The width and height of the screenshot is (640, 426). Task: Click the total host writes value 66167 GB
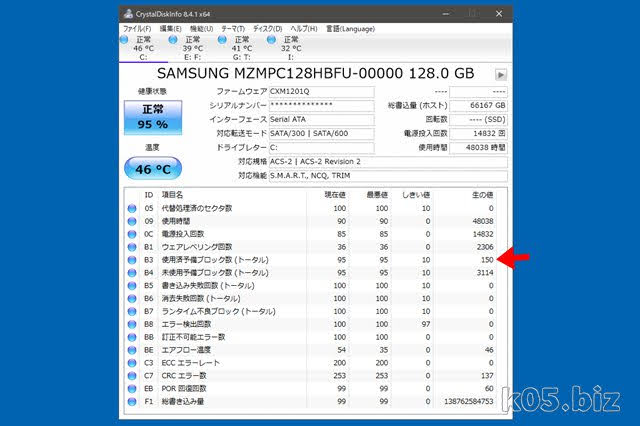point(478,105)
